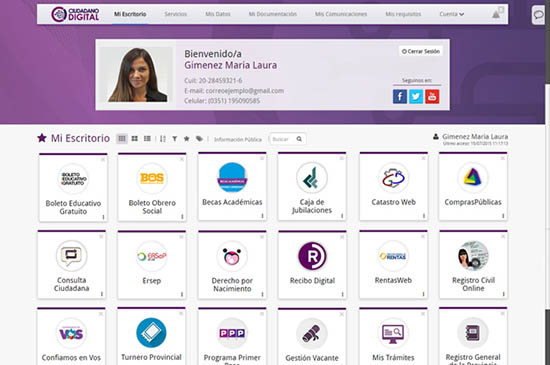Open the sort order options

(163, 139)
